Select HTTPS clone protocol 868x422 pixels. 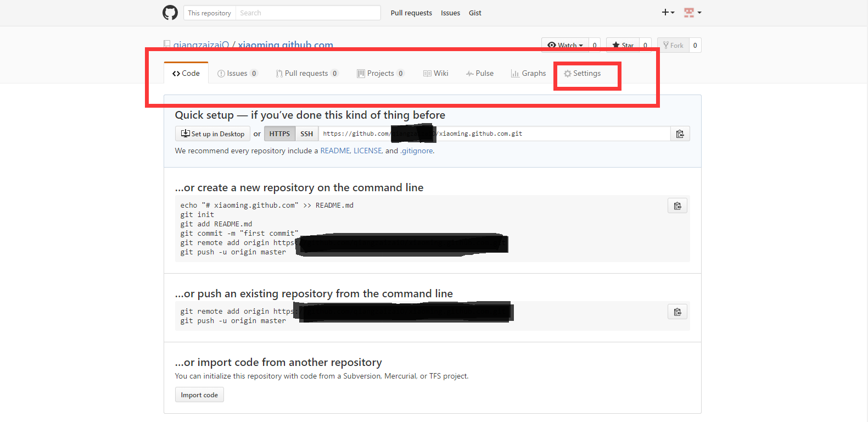tap(279, 134)
